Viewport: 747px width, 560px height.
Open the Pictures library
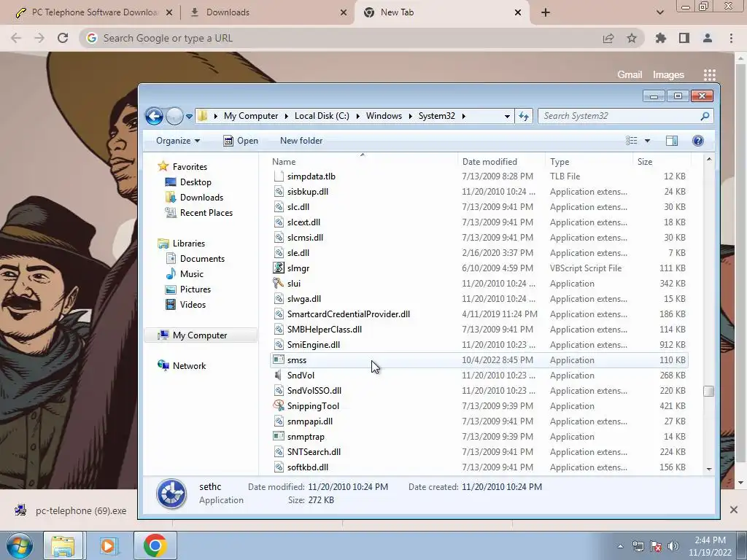(188, 289)
